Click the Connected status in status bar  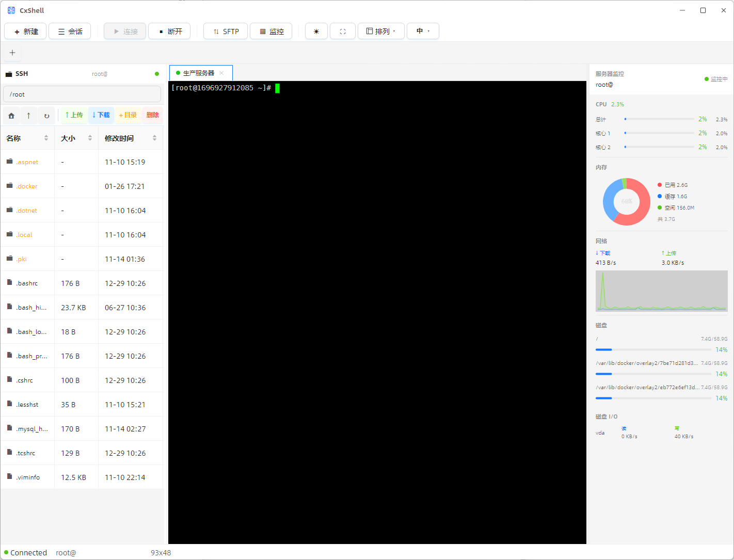click(x=25, y=553)
